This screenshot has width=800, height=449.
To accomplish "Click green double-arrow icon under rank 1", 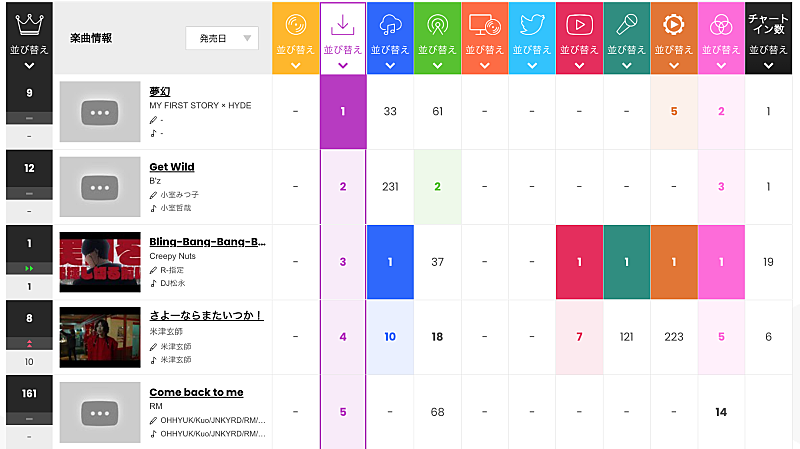I will coord(29,268).
